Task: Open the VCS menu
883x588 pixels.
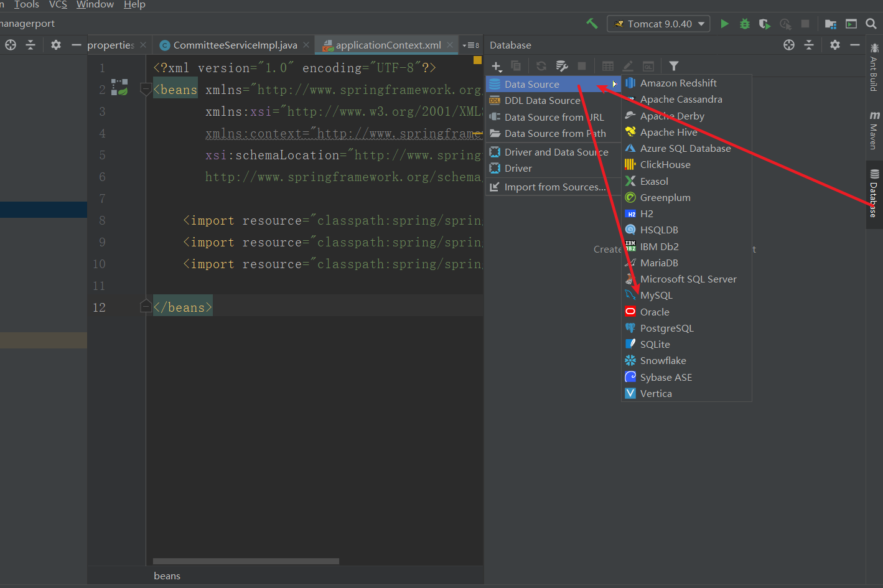Action: [x=58, y=5]
